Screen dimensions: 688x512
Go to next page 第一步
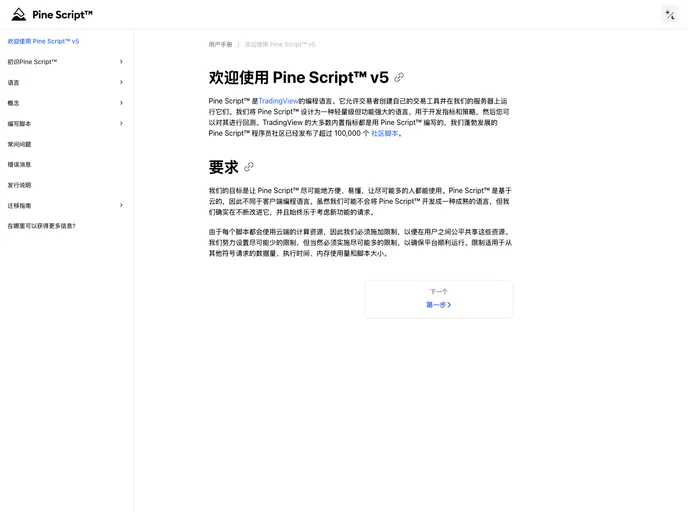tap(439, 299)
